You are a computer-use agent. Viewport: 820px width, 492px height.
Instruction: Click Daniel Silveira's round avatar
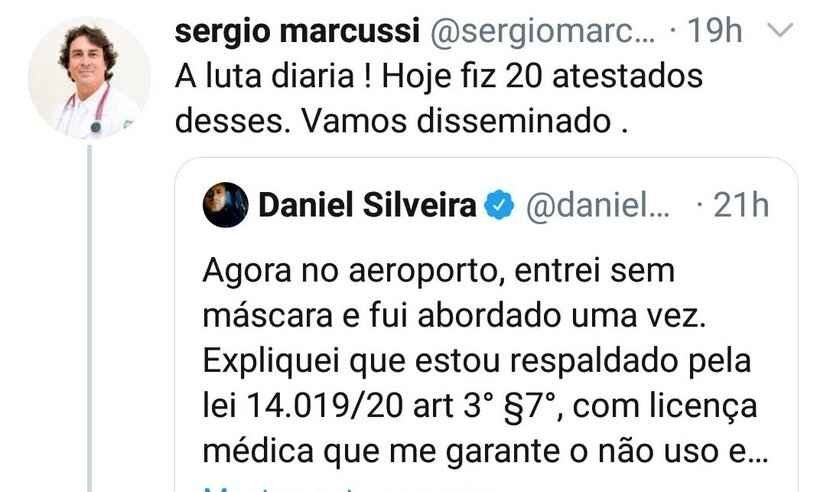(x=225, y=205)
